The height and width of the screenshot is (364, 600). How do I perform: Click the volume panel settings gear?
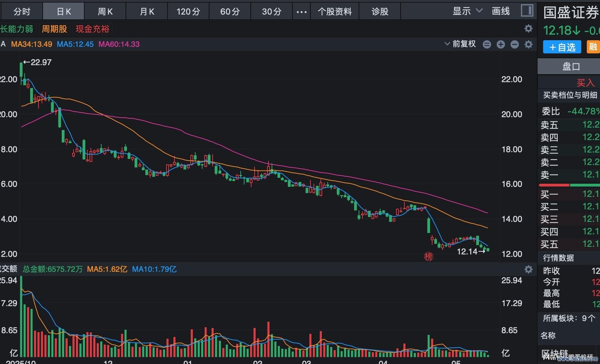point(528,269)
